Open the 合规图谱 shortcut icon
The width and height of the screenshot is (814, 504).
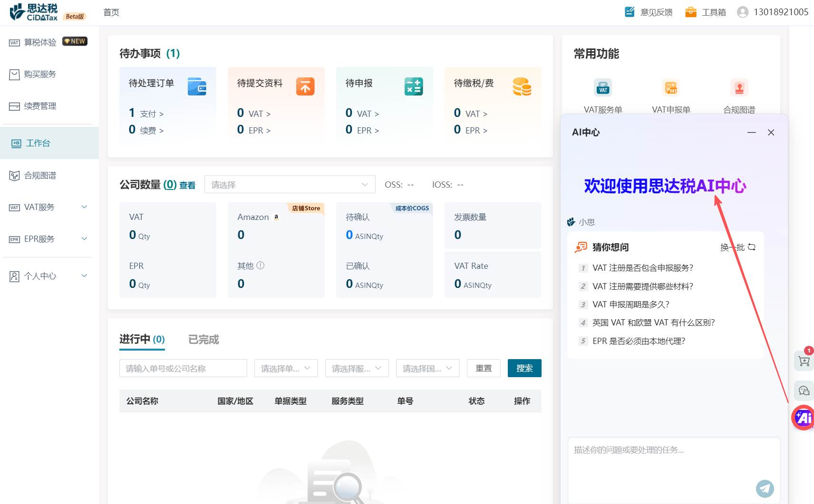(x=739, y=88)
